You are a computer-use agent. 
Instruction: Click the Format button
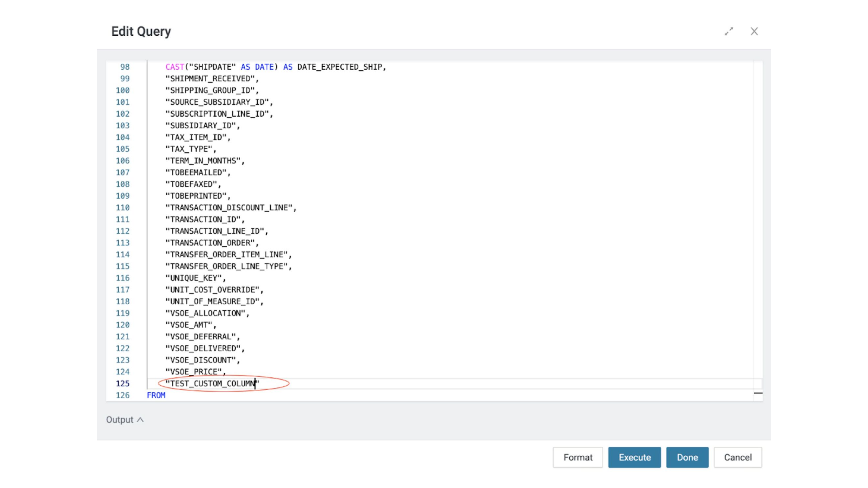pyautogui.click(x=577, y=457)
